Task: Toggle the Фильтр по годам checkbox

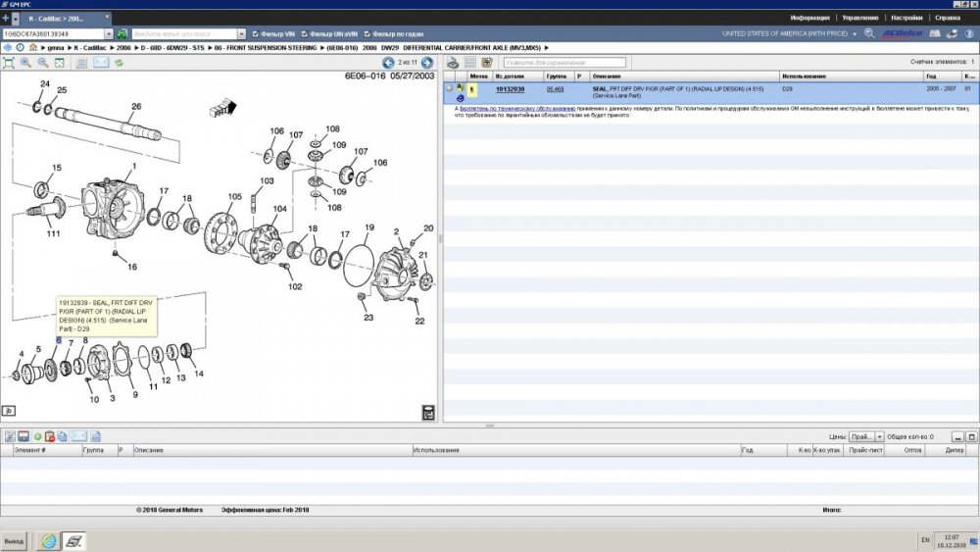Action: click(366, 33)
